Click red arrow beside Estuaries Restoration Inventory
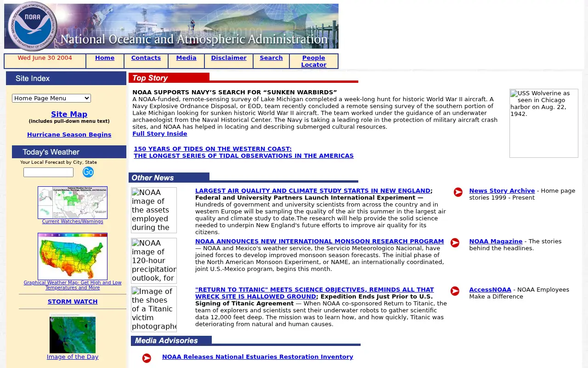Image resolution: width=588 pixels, height=368 pixels. (147, 358)
